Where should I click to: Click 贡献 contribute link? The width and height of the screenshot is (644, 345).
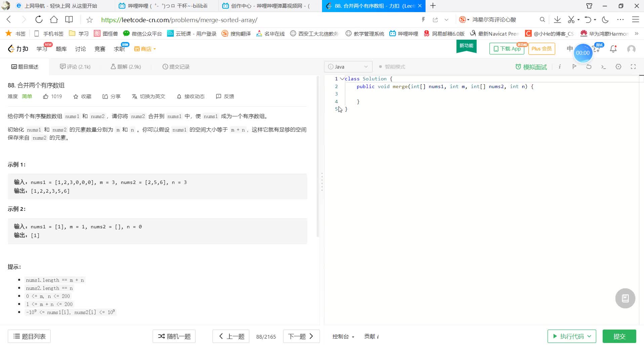(x=371, y=336)
